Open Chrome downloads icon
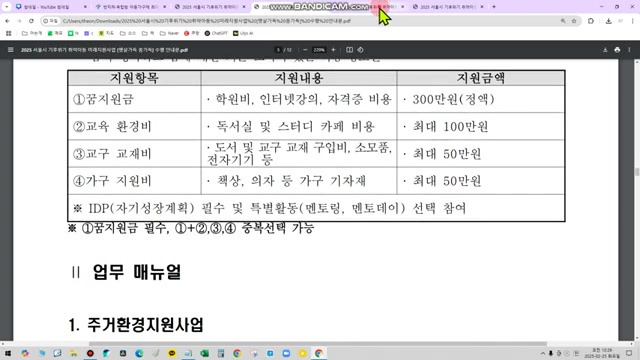This screenshot has width=640, height=360. tap(609, 21)
